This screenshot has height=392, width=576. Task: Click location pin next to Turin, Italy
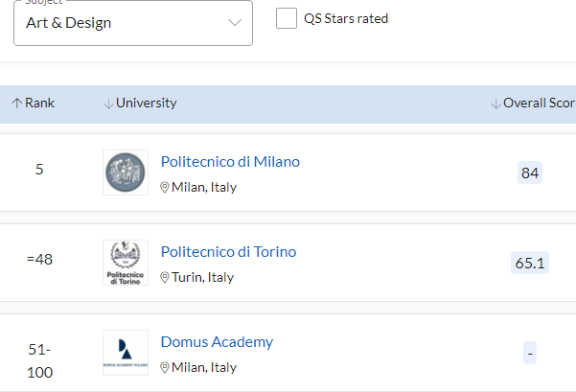(165, 278)
